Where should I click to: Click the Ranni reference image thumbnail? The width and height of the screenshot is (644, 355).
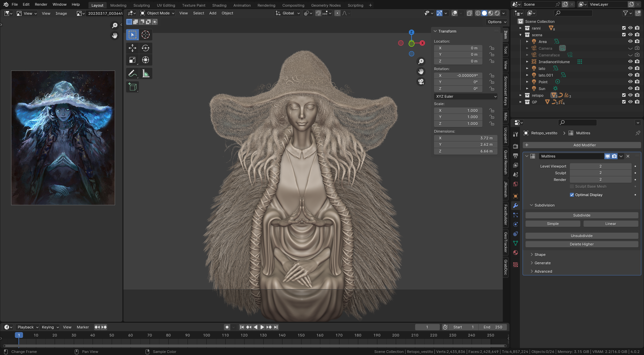pos(63,138)
